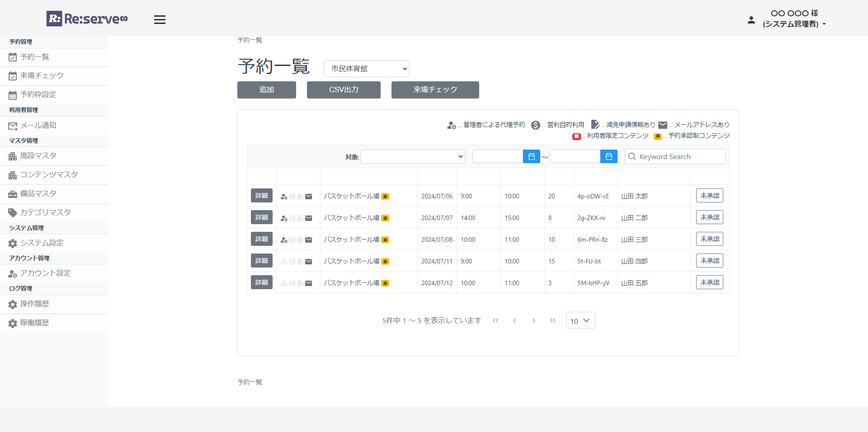This screenshot has height=432, width=868.
Task: Open 施設マスタ in the sidebar
Action: coord(38,156)
